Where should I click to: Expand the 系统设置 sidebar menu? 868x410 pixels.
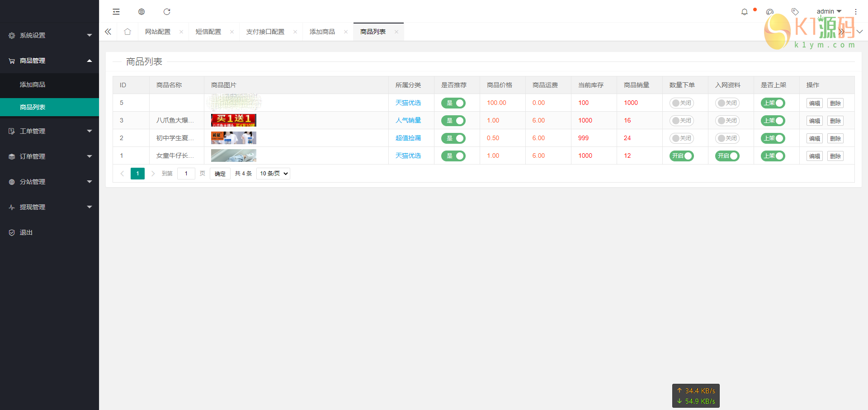click(x=49, y=35)
